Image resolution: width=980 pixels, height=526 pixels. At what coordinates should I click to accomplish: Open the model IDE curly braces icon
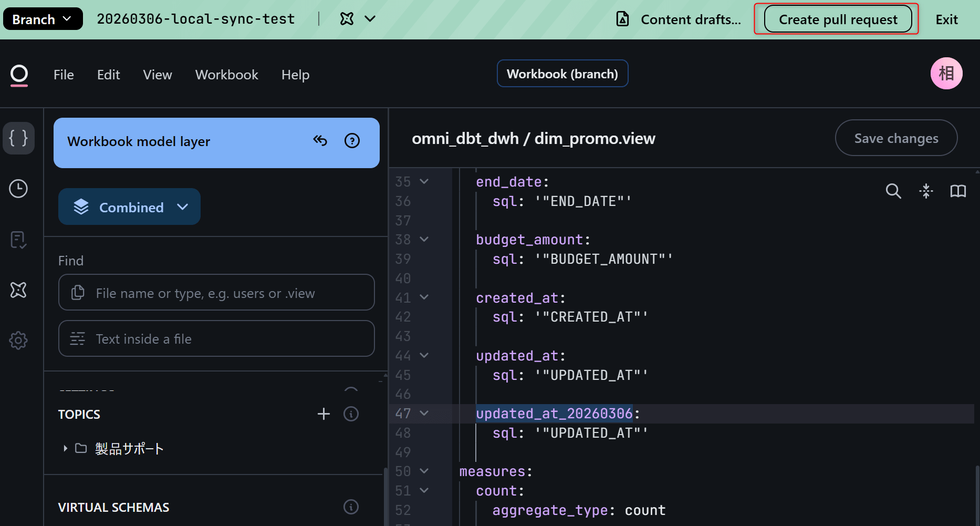18,138
